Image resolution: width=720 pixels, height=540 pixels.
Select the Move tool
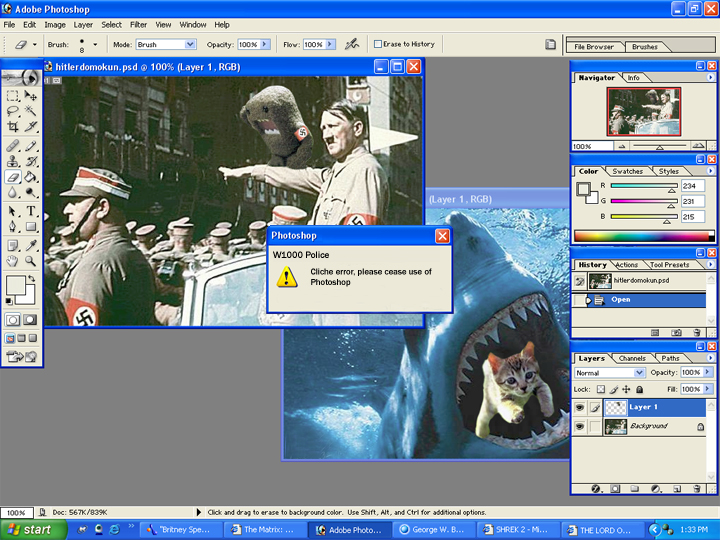tap(30, 96)
